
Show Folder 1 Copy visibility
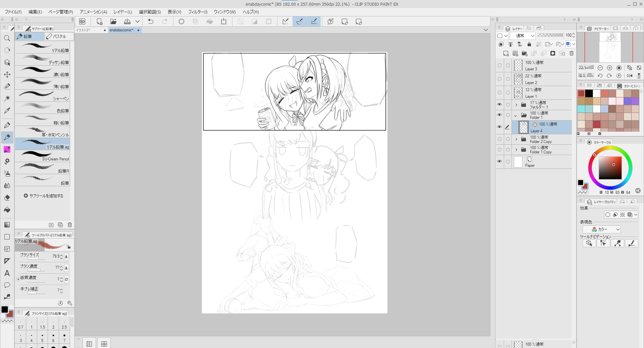tap(499, 150)
